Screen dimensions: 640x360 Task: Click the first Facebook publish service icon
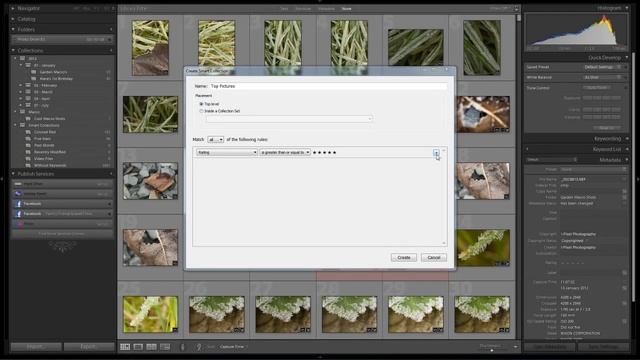(x=18, y=203)
